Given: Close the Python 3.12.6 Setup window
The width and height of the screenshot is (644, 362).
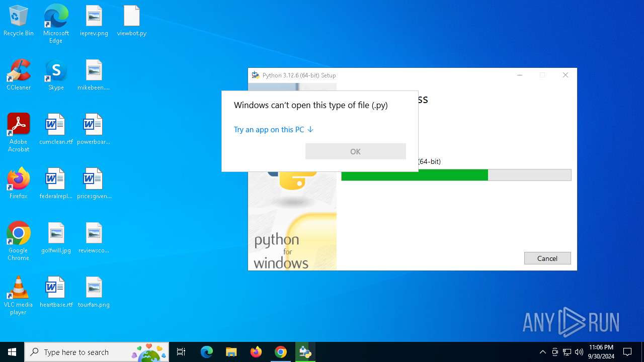Looking at the screenshot, I should (x=566, y=75).
